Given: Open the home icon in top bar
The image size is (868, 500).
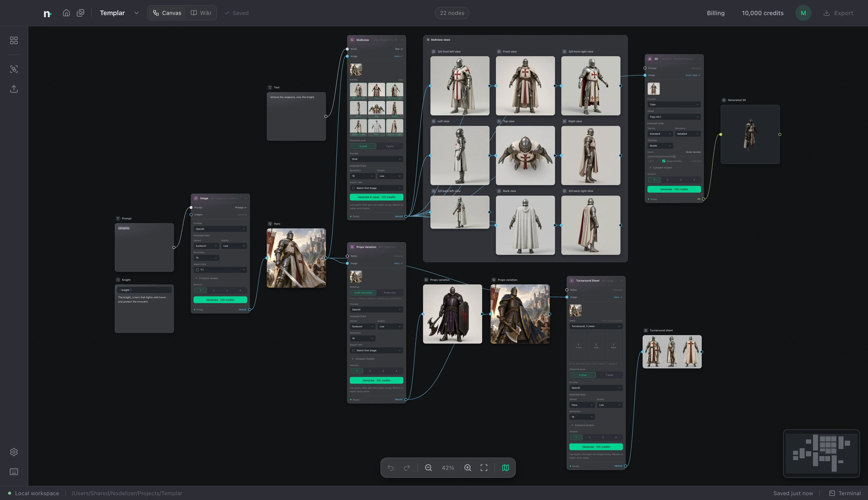Looking at the screenshot, I should 66,13.
